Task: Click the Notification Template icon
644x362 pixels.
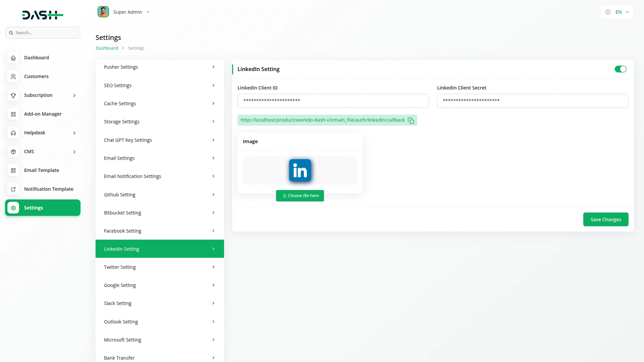Action: coord(13,189)
